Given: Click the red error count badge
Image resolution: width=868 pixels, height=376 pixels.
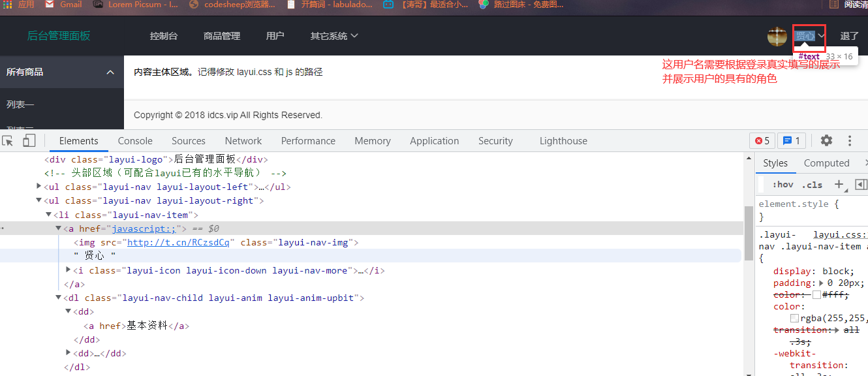Looking at the screenshot, I should (x=762, y=140).
